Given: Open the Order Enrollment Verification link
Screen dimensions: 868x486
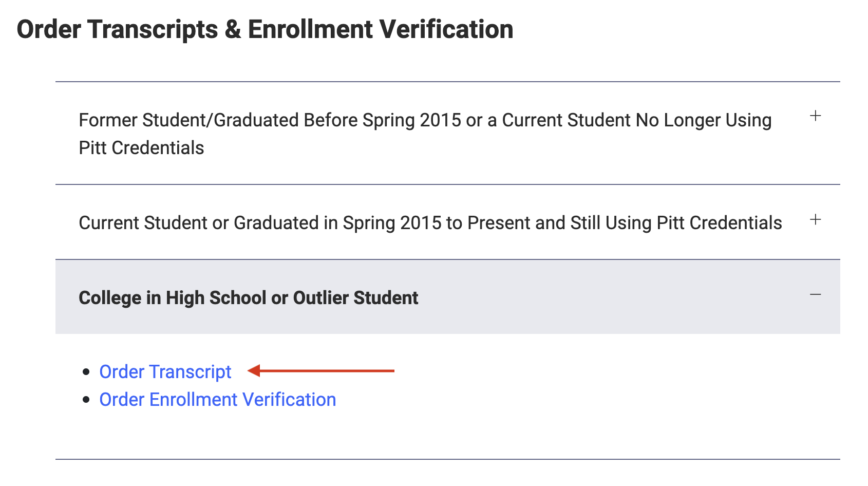Looking at the screenshot, I should tap(217, 399).
